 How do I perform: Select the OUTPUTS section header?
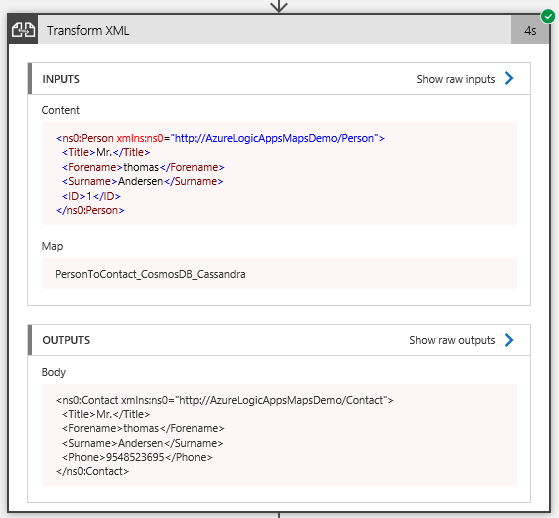coord(66,340)
